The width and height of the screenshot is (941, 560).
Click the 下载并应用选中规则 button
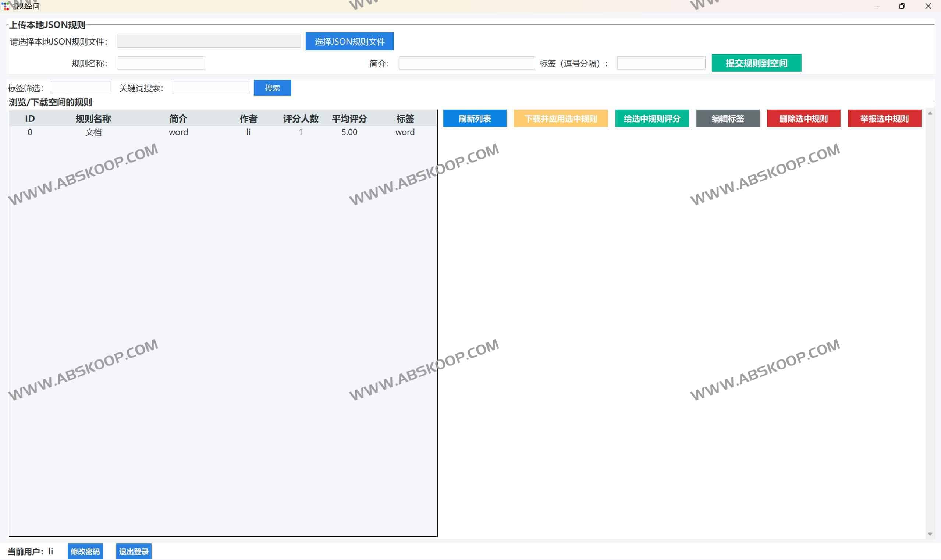[x=560, y=118]
